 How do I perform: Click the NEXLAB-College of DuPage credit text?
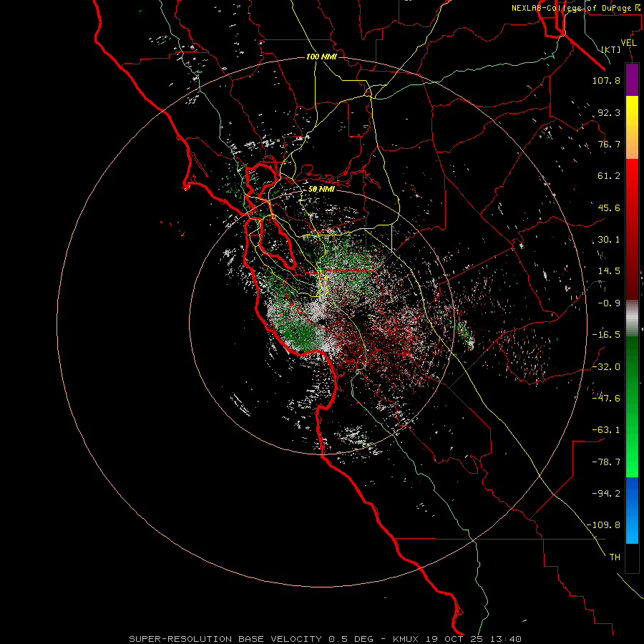(576, 8)
